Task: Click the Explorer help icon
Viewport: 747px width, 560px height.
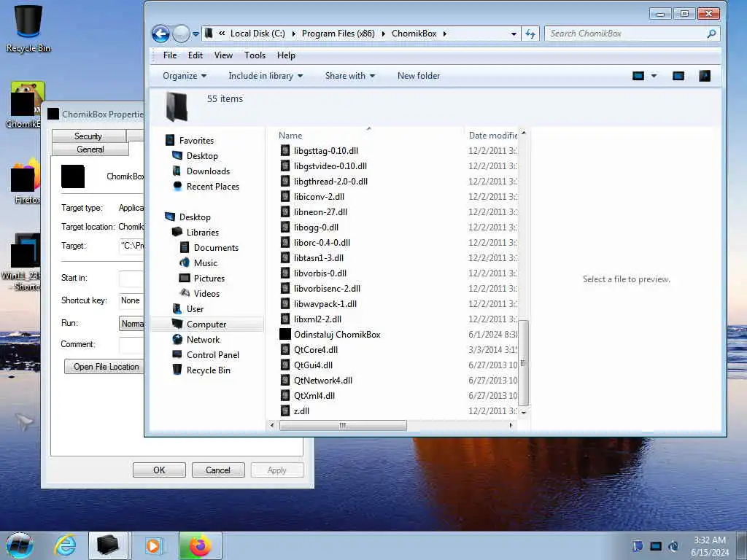Action: (705, 76)
